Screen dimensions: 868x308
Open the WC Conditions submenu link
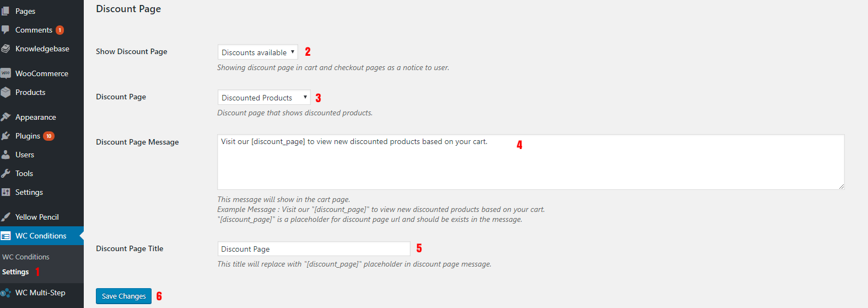pyautogui.click(x=26, y=257)
